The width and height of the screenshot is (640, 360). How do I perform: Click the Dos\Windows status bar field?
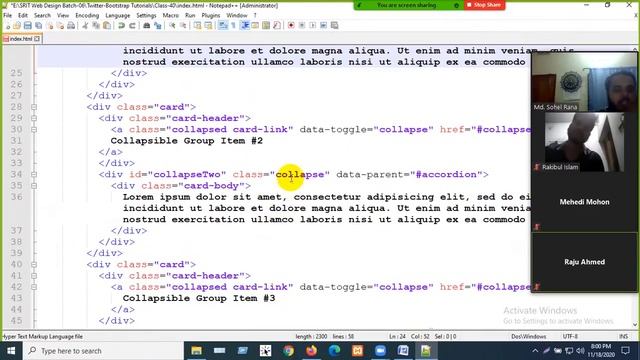529,336
